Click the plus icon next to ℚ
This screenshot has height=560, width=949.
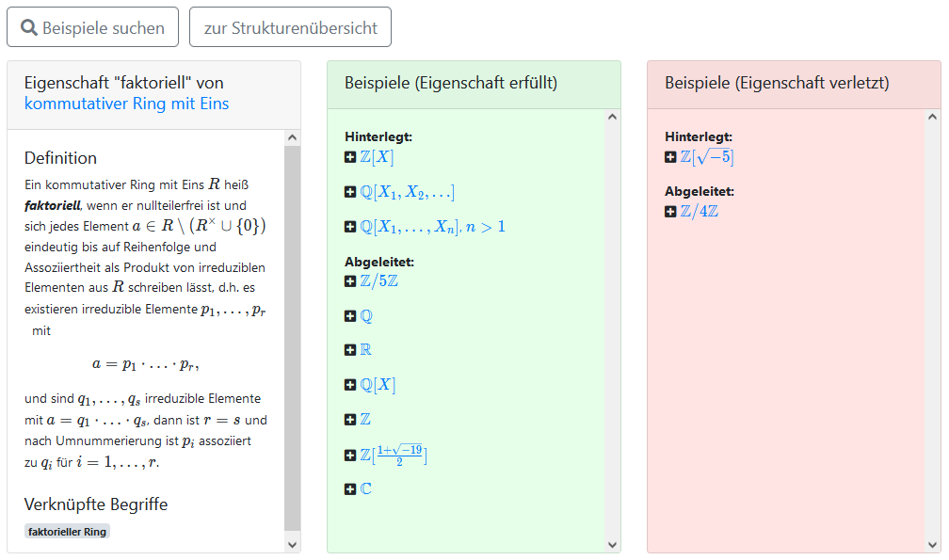point(350,316)
